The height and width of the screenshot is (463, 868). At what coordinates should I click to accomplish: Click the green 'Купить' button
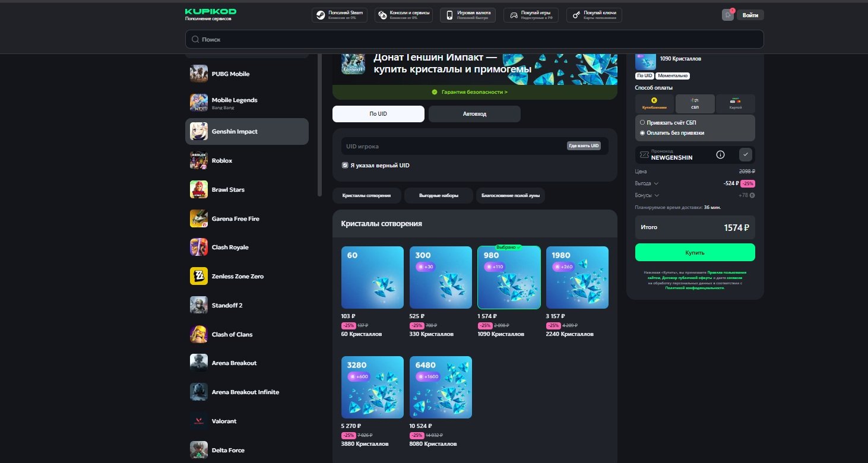coord(695,252)
